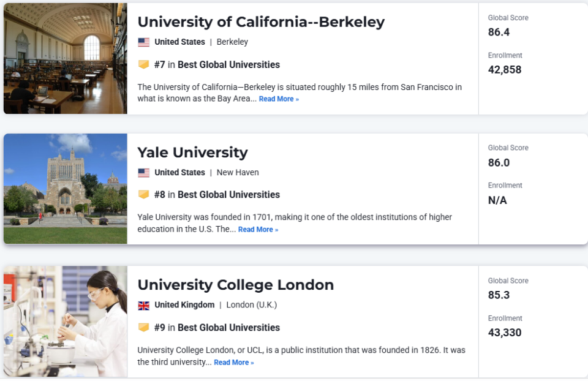Click the US flag icon beside New Haven
Viewport: 588px width, 381px height.
pyautogui.click(x=143, y=173)
